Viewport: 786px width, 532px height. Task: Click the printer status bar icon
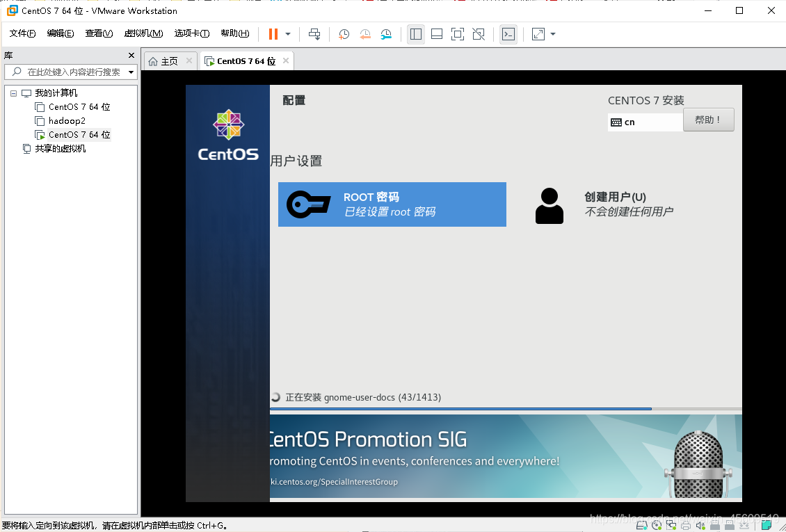(686, 526)
